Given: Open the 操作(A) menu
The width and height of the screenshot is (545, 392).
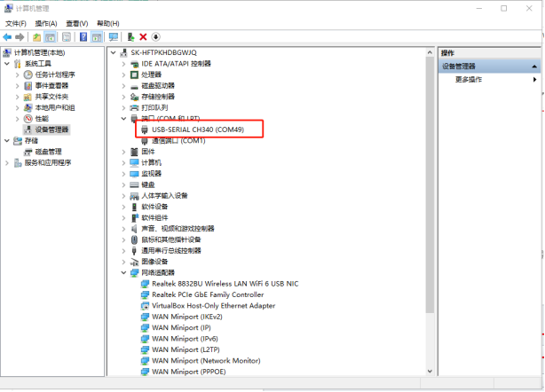Looking at the screenshot, I should 46,24.
